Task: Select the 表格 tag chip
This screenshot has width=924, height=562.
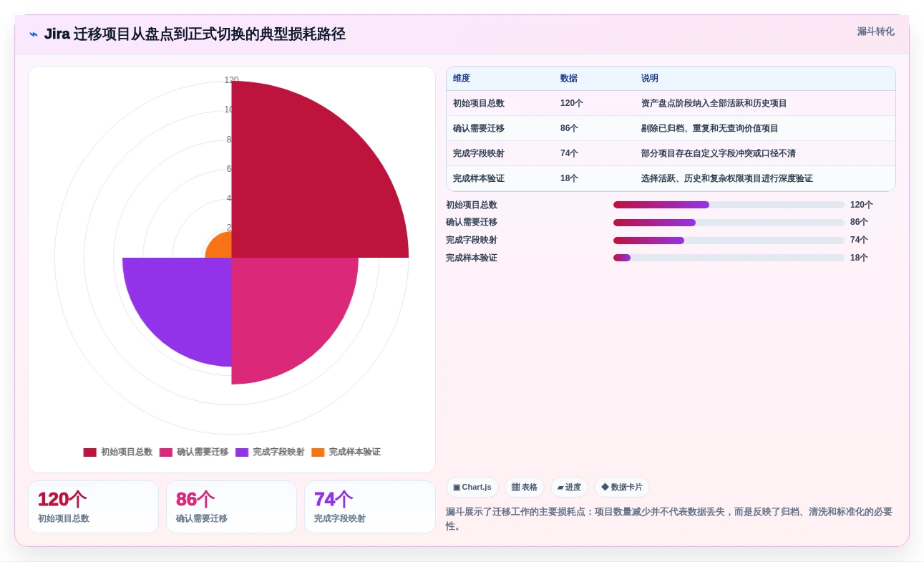Action: 525,488
